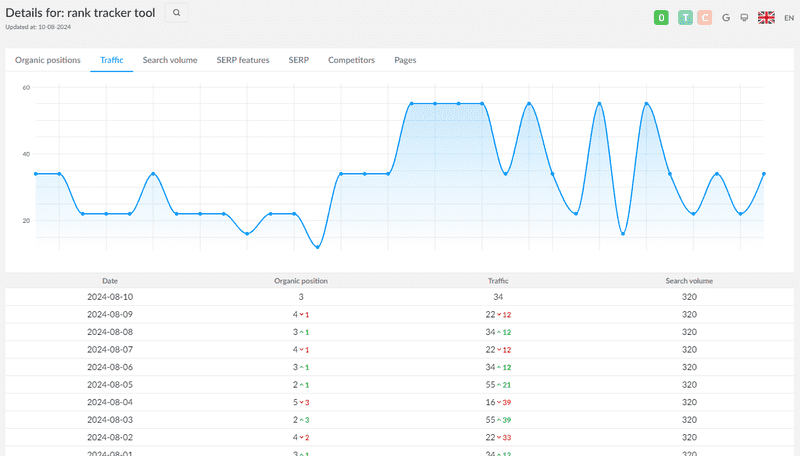Viewport: 800px width, 456px height.
Task: Click traffic value 16 for 2024-08-04
Action: (x=490, y=402)
